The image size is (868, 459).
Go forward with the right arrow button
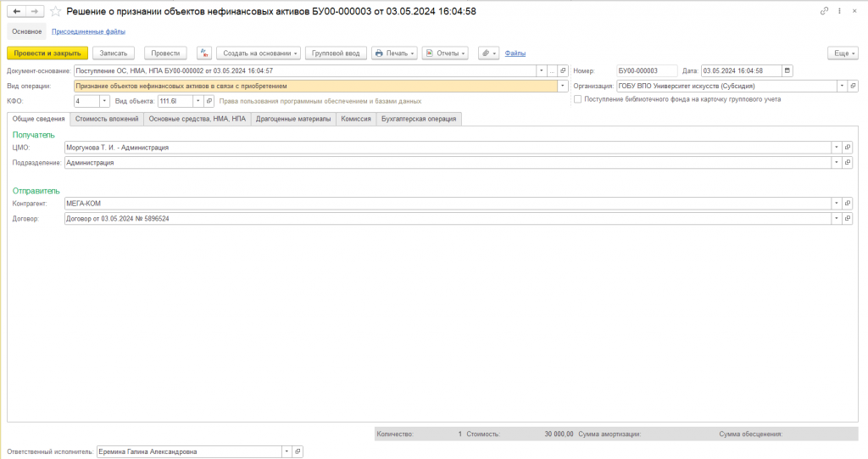click(34, 11)
